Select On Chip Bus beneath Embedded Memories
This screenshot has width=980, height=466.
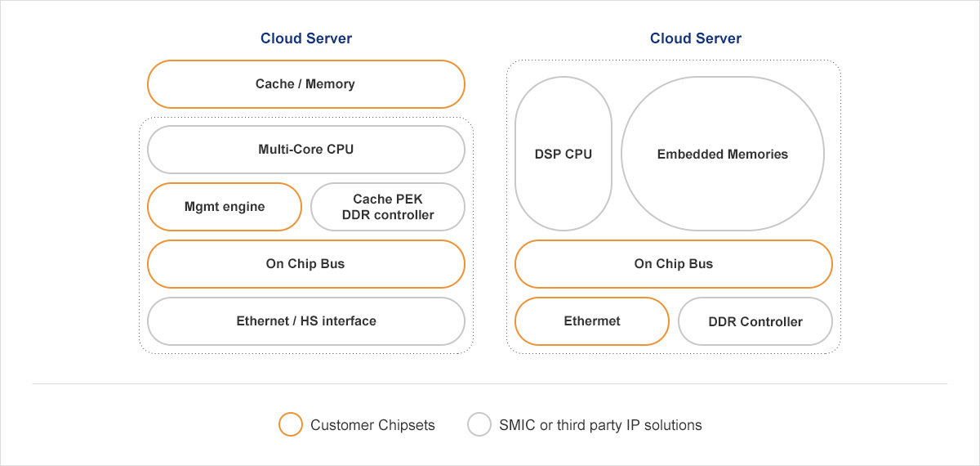674,264
